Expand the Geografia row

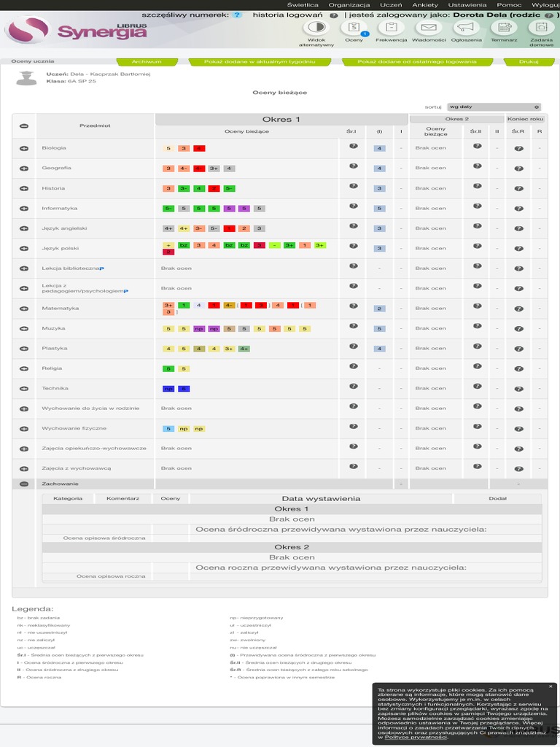click(24, 169)
